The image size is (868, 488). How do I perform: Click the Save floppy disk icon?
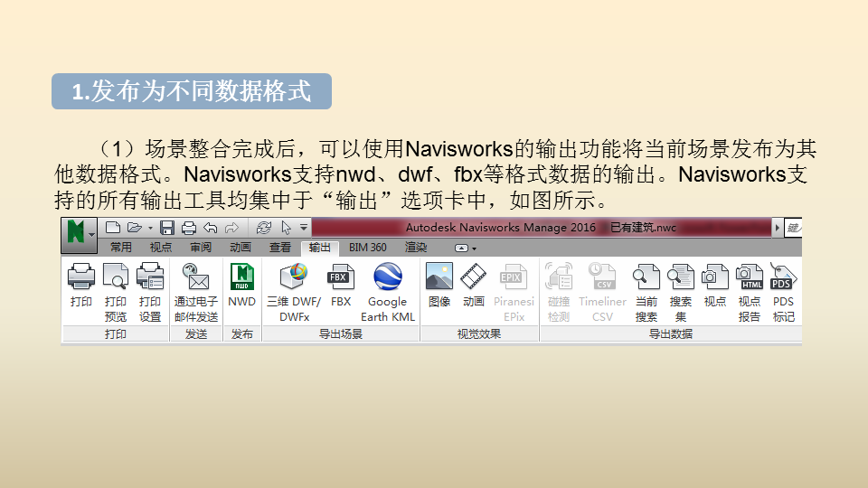coord(167,228)
